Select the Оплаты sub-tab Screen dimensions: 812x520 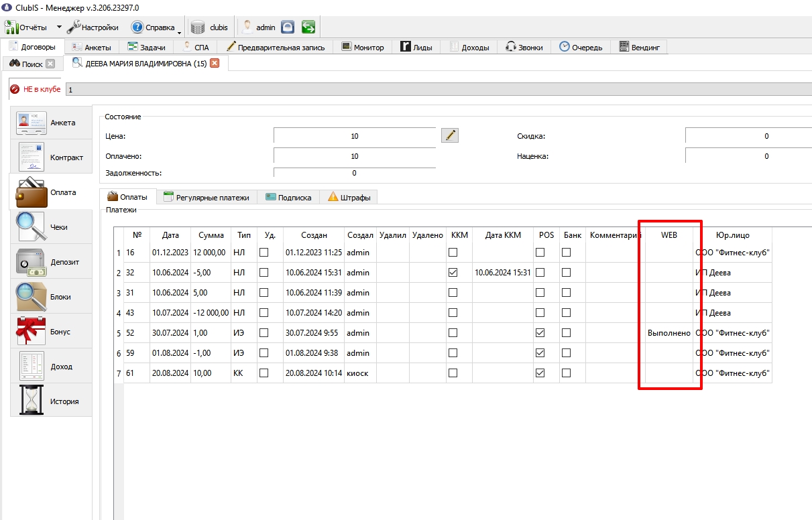click(x=128, y=197)
